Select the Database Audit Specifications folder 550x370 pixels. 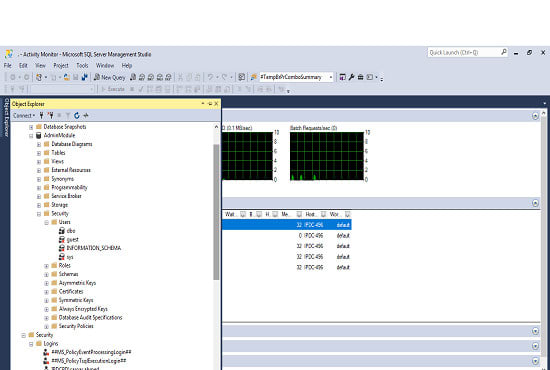(x=90, y=318)
